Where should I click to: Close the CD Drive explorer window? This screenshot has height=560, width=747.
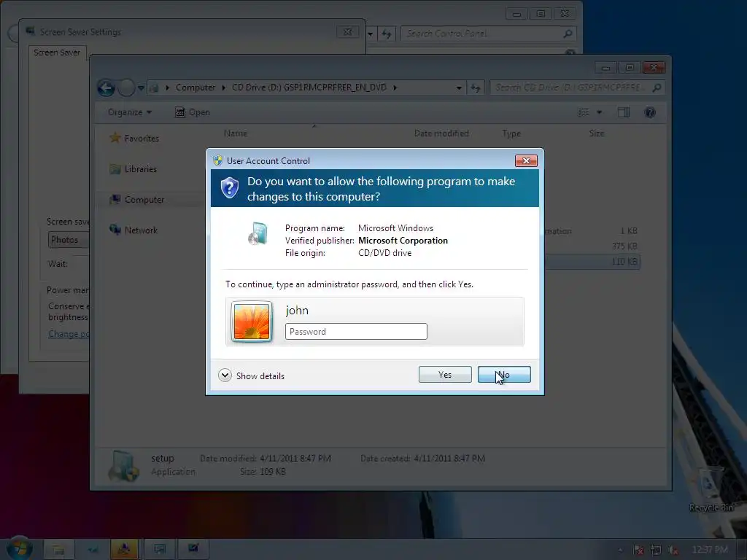click(x=654, y=68)
